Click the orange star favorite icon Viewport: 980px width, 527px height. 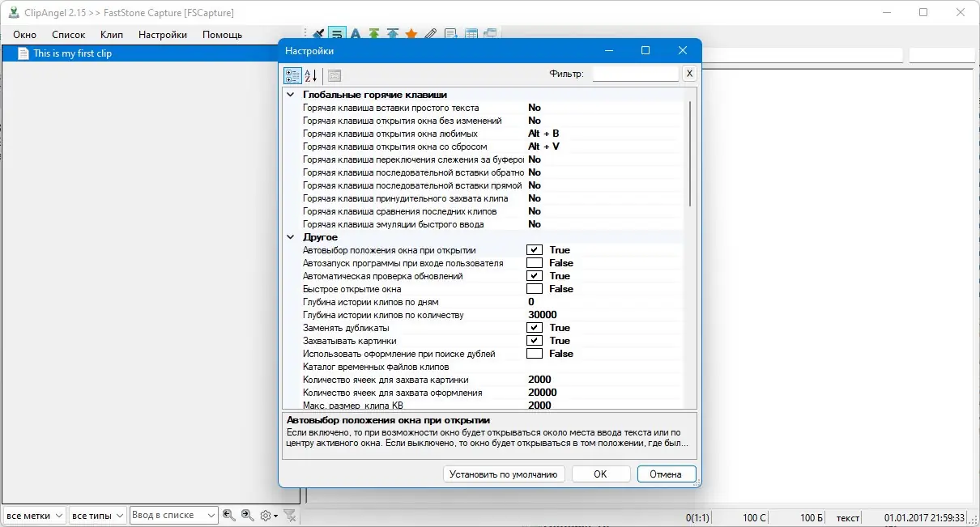[411, 35]
